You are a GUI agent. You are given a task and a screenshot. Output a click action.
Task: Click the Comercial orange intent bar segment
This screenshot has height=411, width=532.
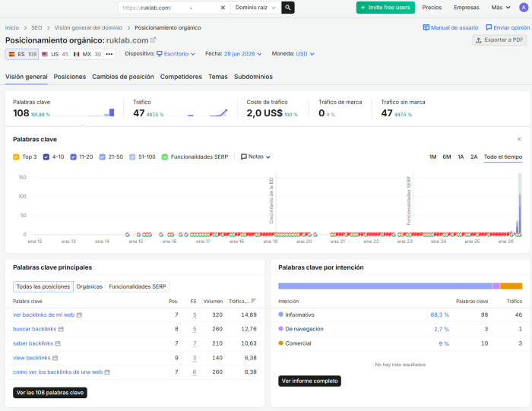(x=511, y=286)
